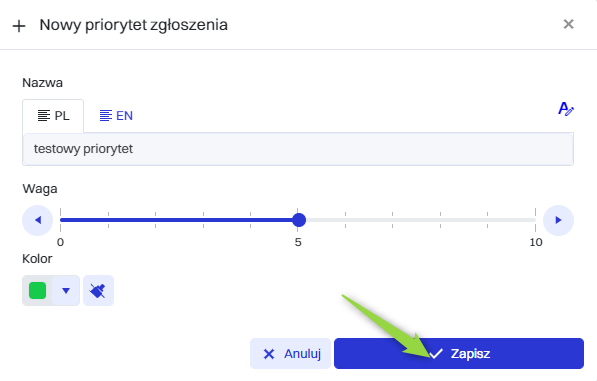Screen dimensions: 597x381
Task: Click the green Kolor swatch
Action: [37, 291]
